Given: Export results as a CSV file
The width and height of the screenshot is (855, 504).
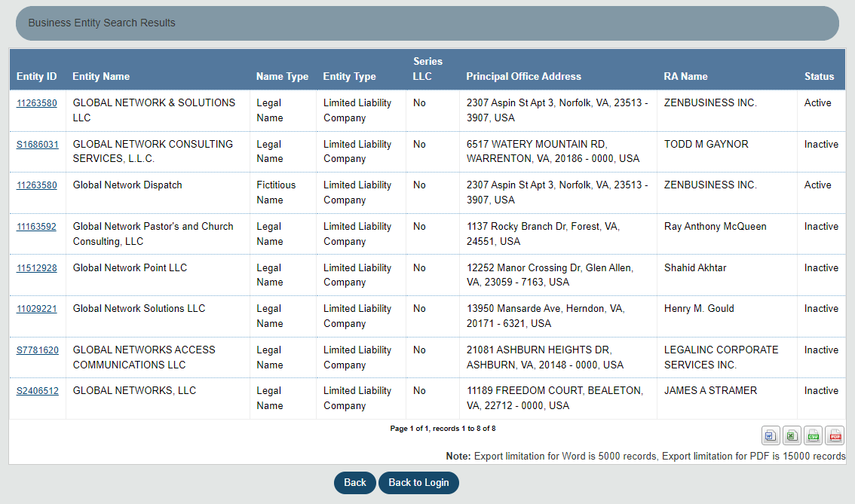Looking at the screenshot, I should tap(813, 435).
